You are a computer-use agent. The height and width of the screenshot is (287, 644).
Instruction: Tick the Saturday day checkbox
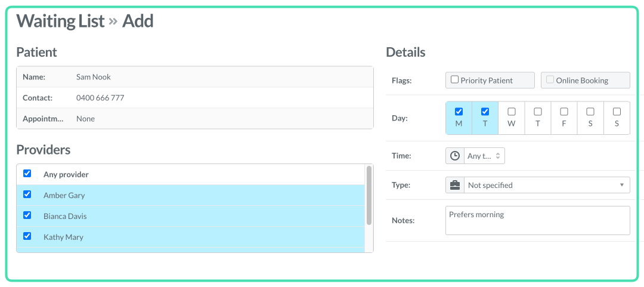(590, 112)
